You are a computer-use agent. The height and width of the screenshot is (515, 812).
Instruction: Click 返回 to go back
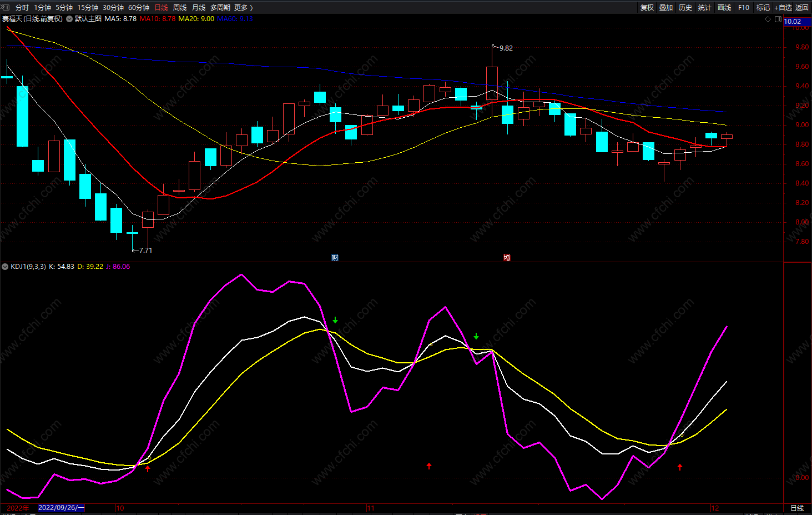802,7
